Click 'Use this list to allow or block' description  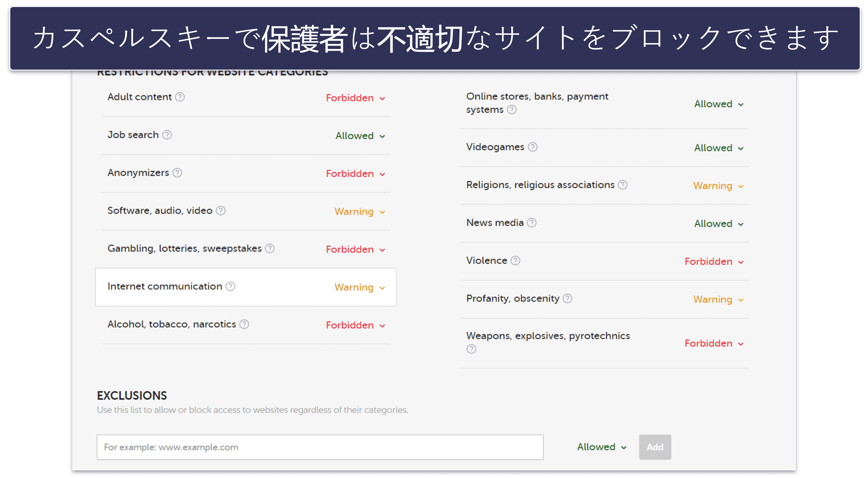point(252,410)
